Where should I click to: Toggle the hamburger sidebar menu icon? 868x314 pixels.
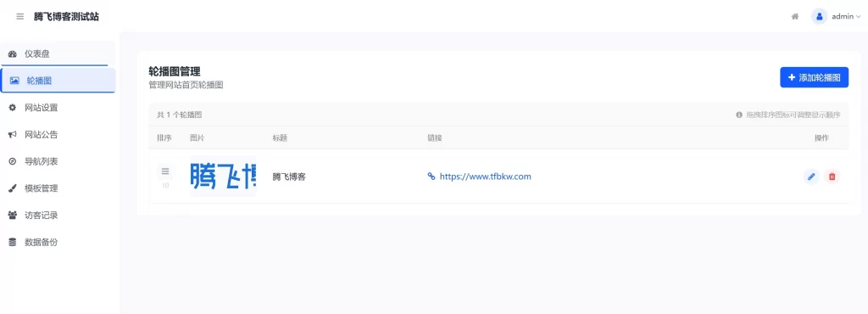click(x=20, y=17)
